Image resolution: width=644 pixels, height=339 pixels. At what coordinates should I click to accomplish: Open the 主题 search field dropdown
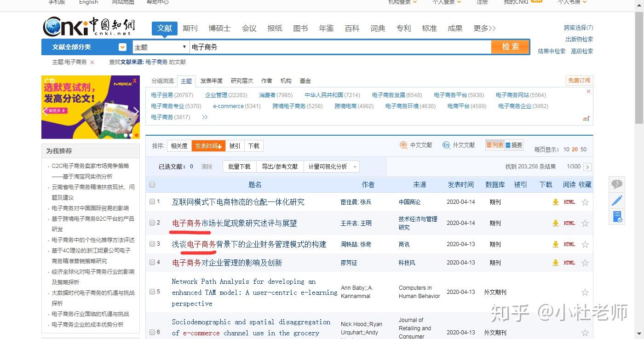(x=161, y=47)
